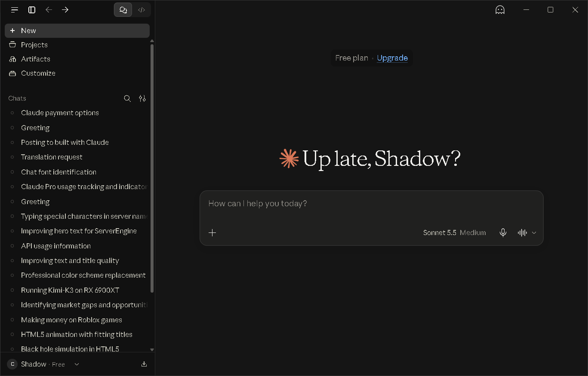This screenshot has height=376, width=588.
Task: Open chat 'Improving hero text for ServerEngine'
Action: tap(77, 231)
